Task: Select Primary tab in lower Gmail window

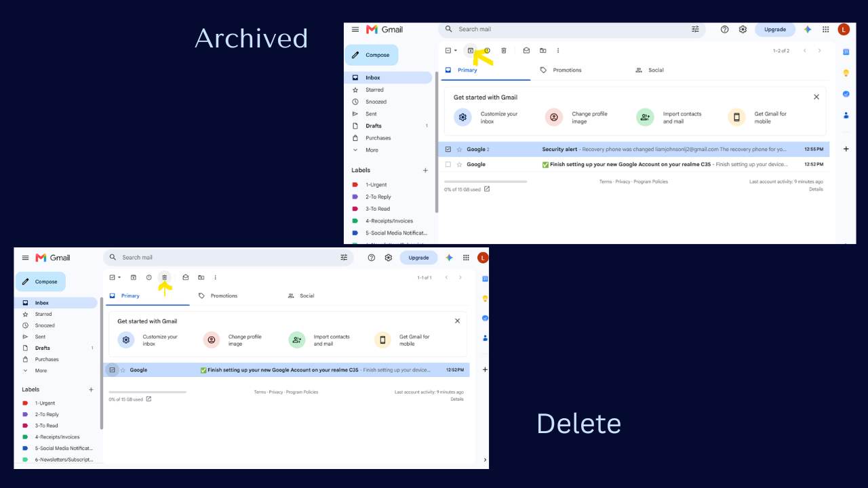Action: (x=146, y=296)
